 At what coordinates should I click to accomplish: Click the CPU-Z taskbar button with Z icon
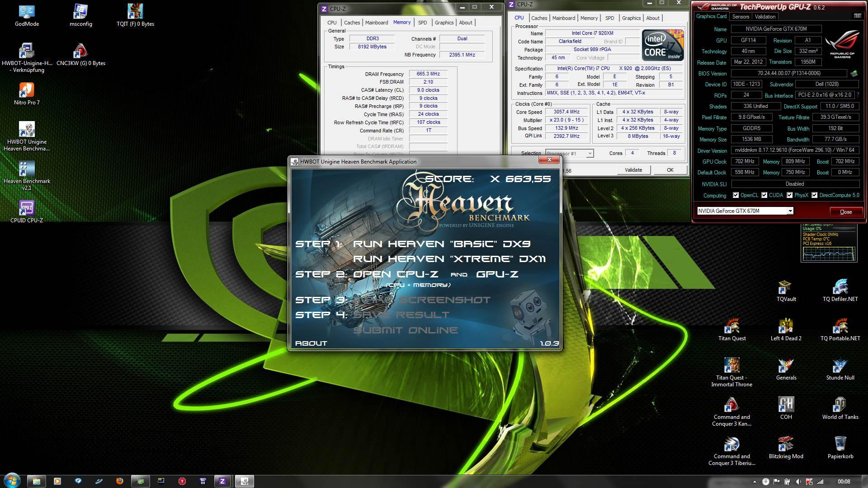tap(222, 481)
